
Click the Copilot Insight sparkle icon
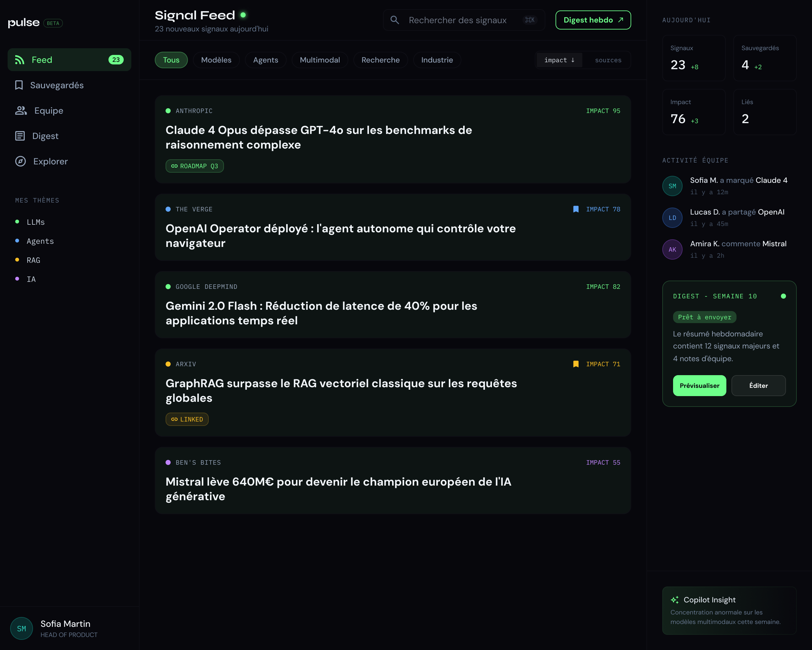pyautogui.click(x=675, y=600)
